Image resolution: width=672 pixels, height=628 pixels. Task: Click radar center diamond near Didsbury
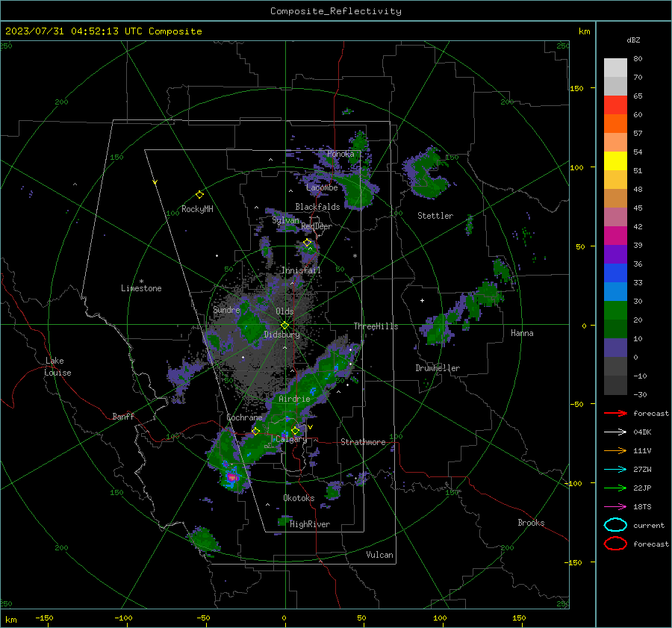284,326
